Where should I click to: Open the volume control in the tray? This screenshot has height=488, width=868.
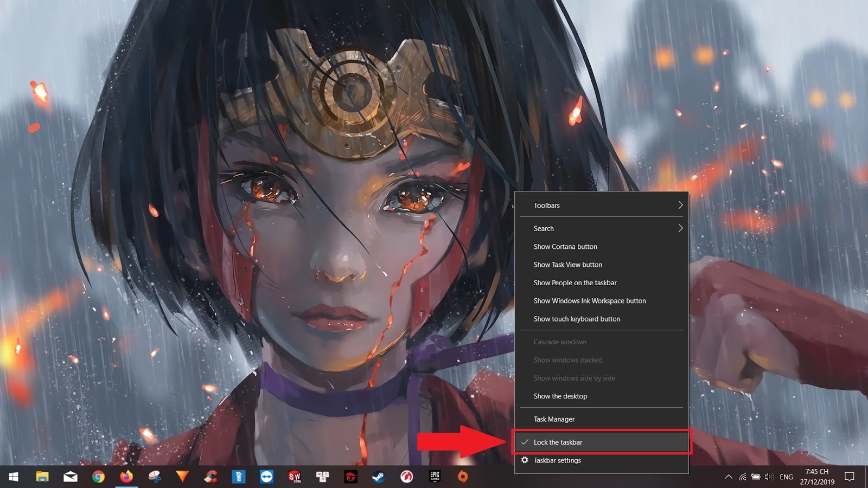pos(769,477)
